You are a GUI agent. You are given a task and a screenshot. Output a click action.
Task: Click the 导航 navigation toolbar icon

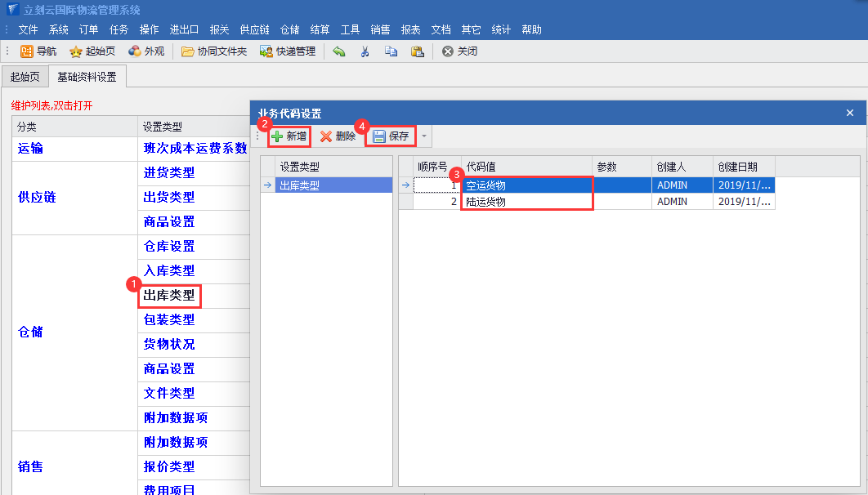click(38, 51)
